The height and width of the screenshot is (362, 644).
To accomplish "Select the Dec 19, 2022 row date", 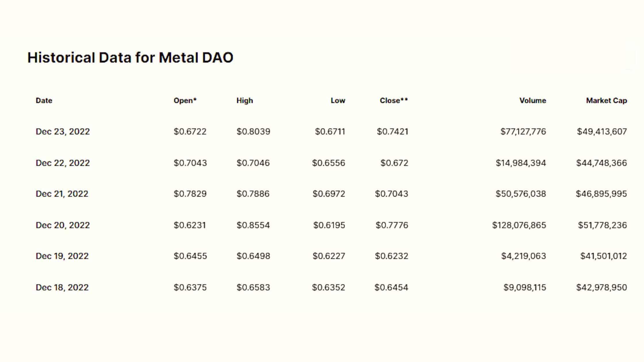I will pos(62,256).
